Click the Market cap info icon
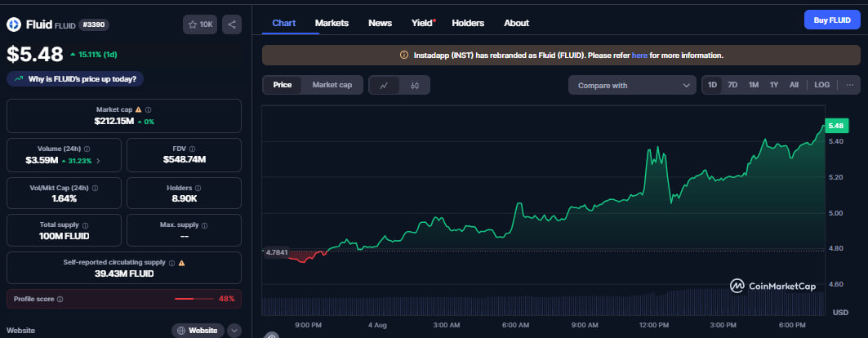The width and height of the screenshot is (868, 338). (x=148, y=109)
